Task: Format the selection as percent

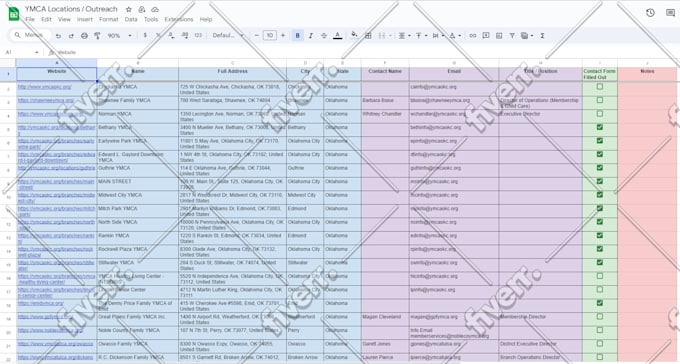Action: tap(158, 35)
